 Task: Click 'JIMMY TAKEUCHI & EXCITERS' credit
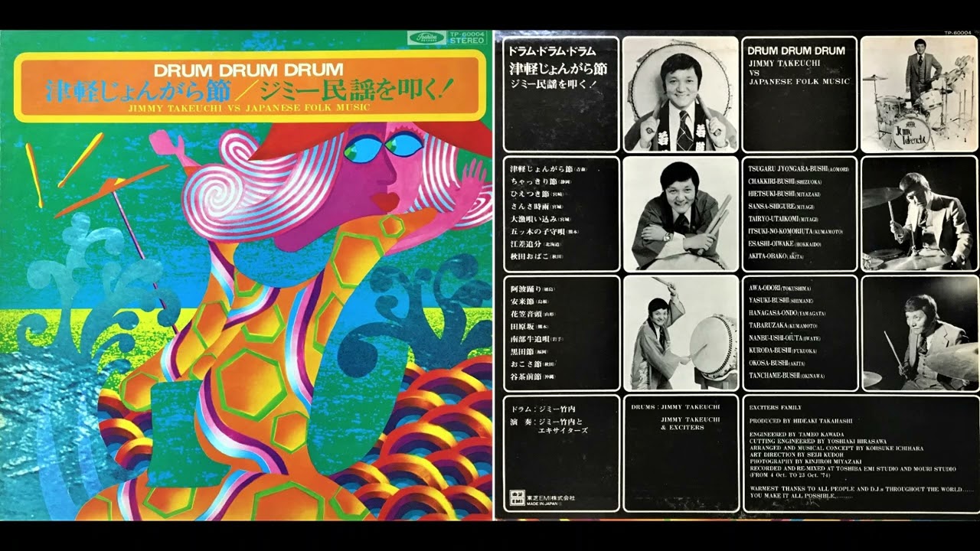(690, 423)
